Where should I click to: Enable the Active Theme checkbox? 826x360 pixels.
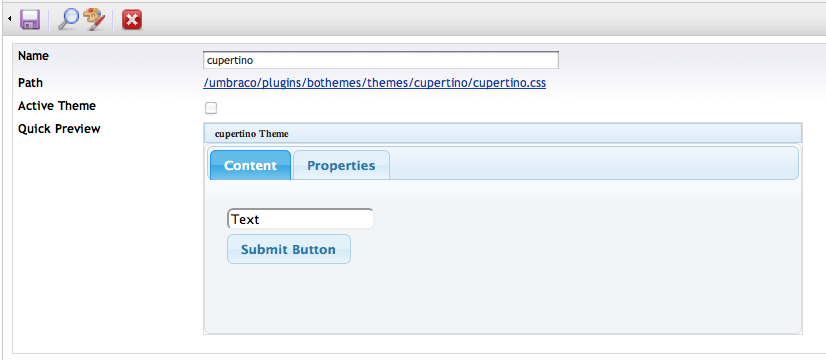[211, 108]
